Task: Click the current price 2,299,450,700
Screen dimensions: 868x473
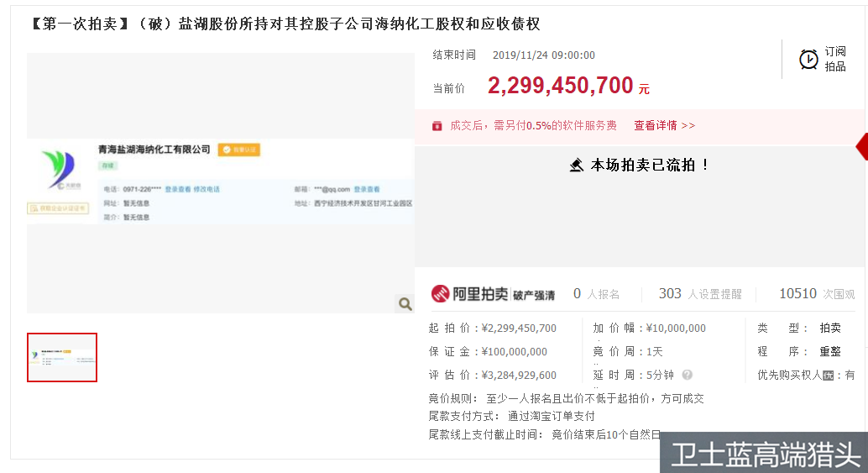Action: tap(560, 86)
